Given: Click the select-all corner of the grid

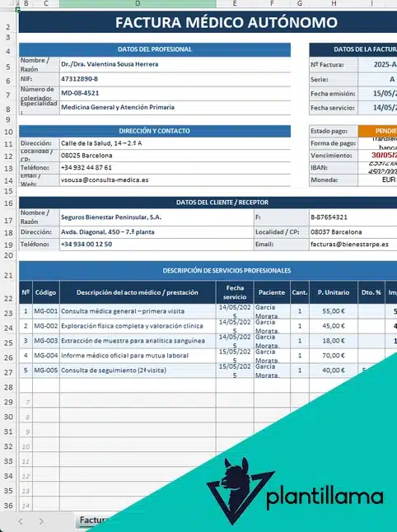Looking at the screenshot, I should click(x=8, y=4).
